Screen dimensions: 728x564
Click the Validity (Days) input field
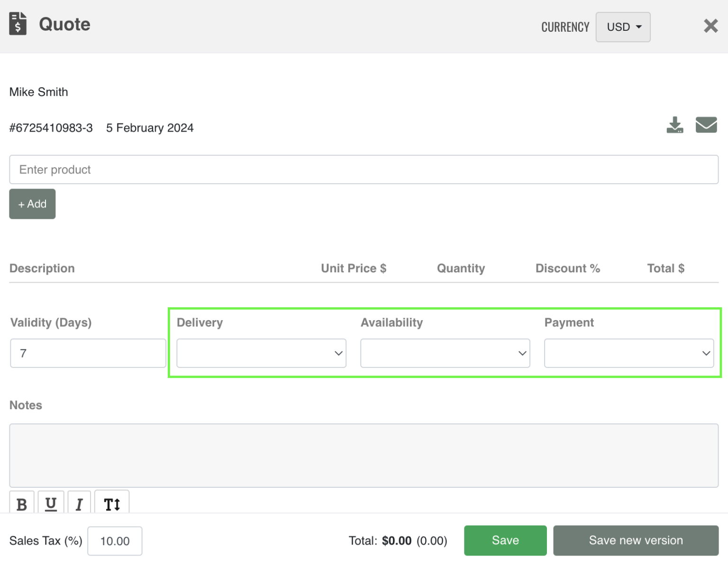click(88, 353)
